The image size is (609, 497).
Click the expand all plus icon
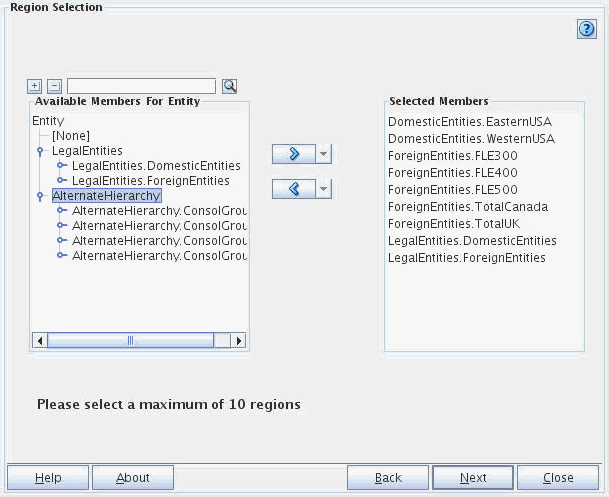[36, 86]
